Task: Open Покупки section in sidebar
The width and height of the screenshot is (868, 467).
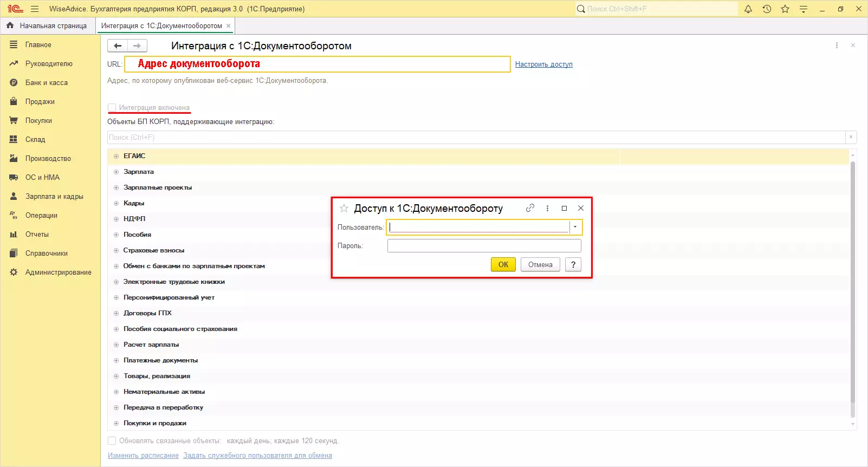Action: (x=38, y=121)
